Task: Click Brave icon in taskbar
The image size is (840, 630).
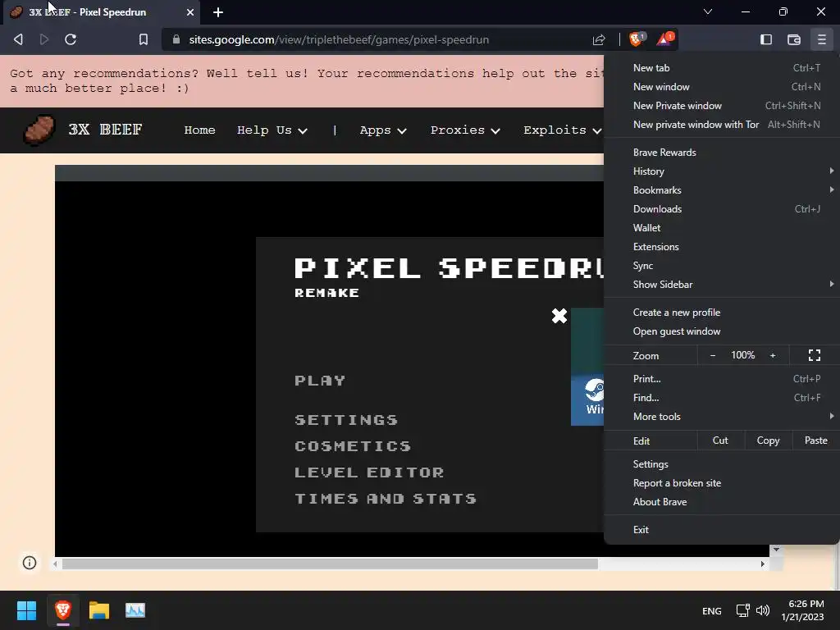Action: pos(62,610)
